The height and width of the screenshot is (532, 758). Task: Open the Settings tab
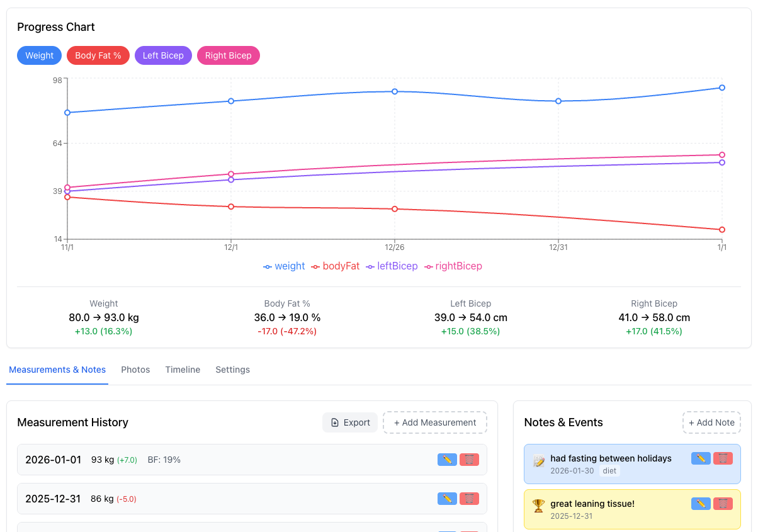tap(232, 370)
